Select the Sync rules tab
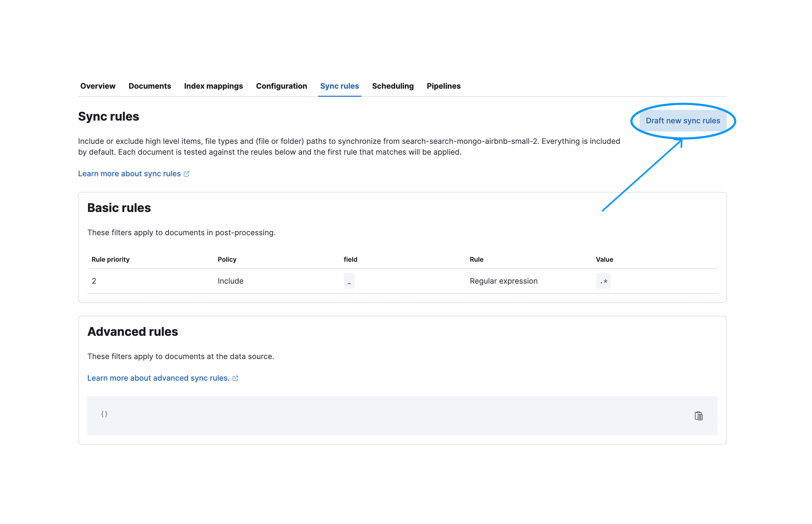The width and height of the screenshot is (812, 524). (x=339, y=86)
